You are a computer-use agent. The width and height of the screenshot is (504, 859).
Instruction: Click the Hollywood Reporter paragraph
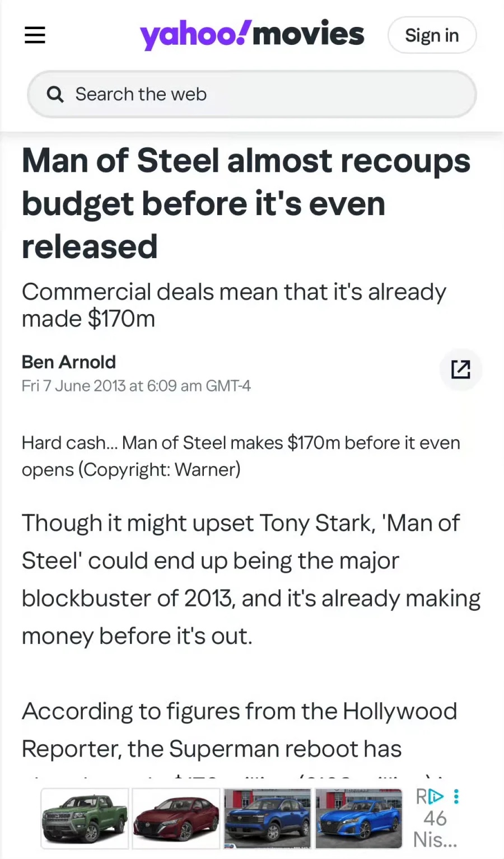(x=240, y=730)
